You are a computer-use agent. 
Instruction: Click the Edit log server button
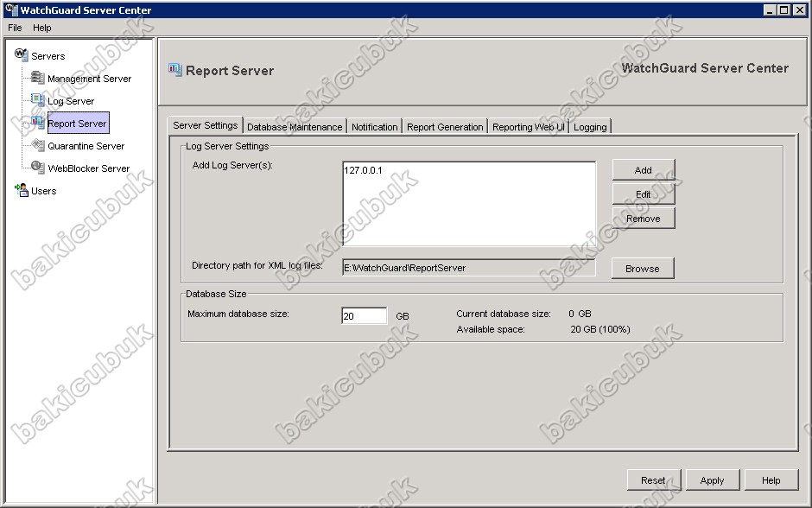click(644, 194)
